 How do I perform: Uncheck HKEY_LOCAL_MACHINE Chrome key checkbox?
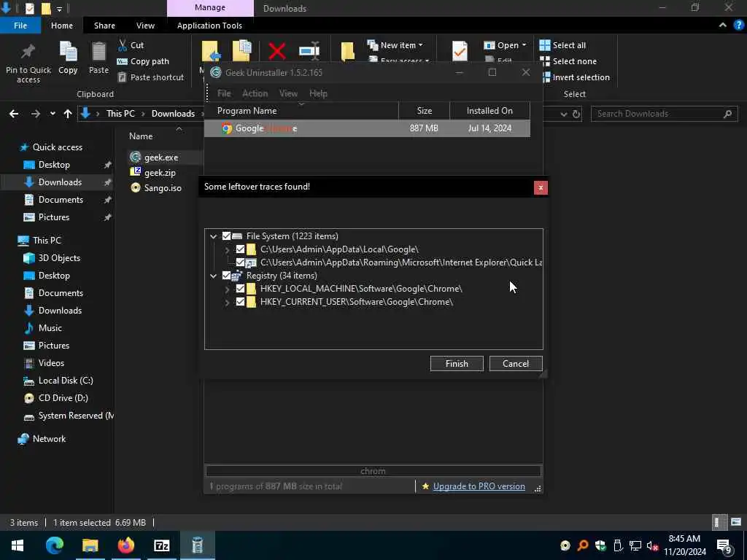click(240, 289)
